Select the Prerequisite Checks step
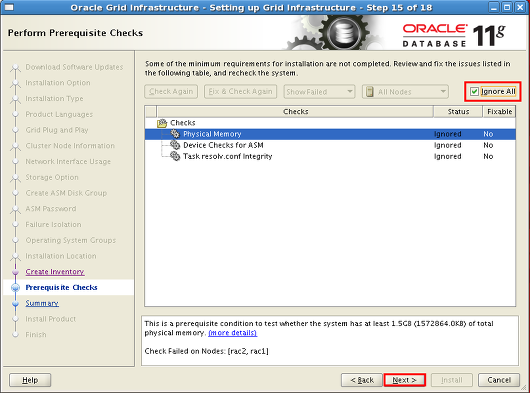The image size is (530, 393). (x=62, y=288)
